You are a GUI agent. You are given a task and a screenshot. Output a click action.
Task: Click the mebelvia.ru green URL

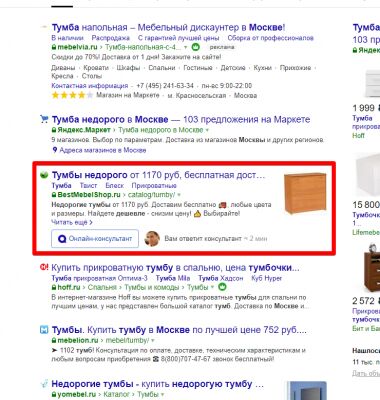pyautogui.click(x=77, y=47)
